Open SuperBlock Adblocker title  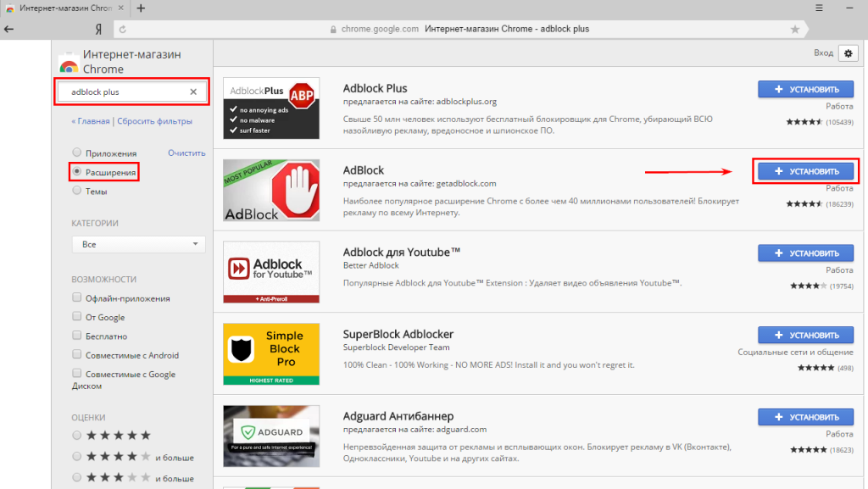click(398, 334)
